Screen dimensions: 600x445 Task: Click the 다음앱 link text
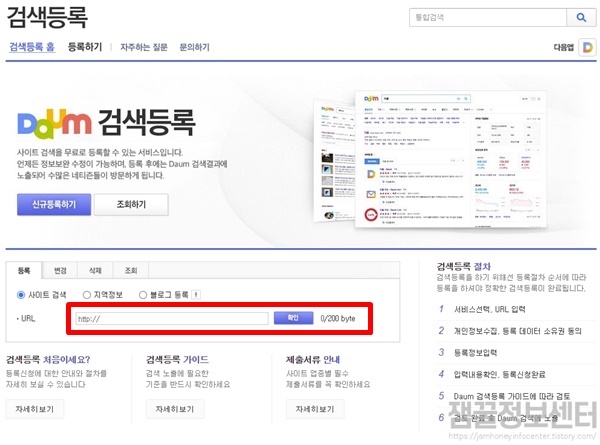tap(564, 47)
